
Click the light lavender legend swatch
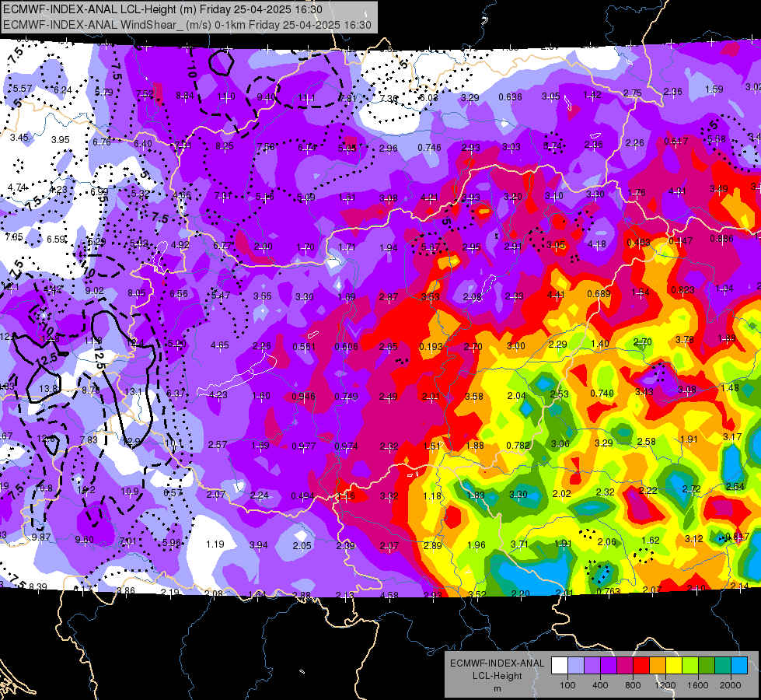click(576, 666)
